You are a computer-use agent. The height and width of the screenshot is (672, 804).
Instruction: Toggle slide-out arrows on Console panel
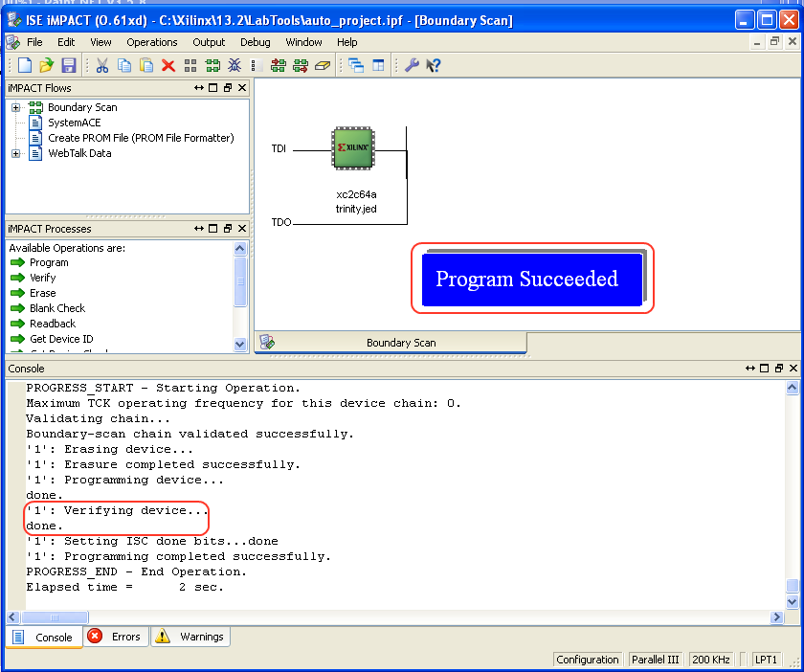[x=750, y=368]
